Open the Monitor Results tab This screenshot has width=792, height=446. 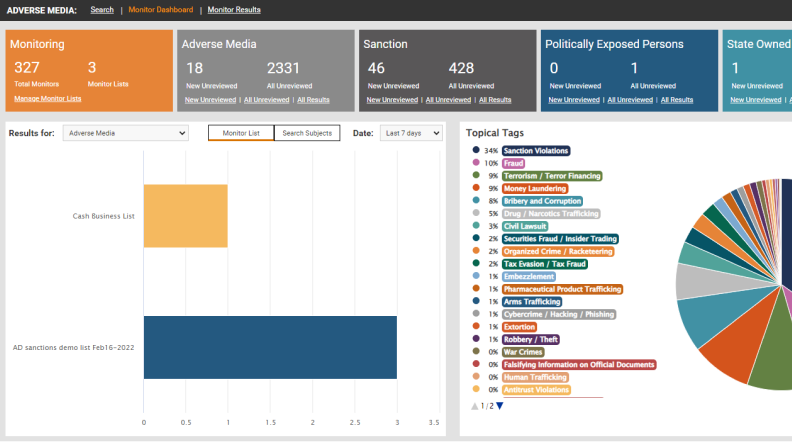[233, 10]
